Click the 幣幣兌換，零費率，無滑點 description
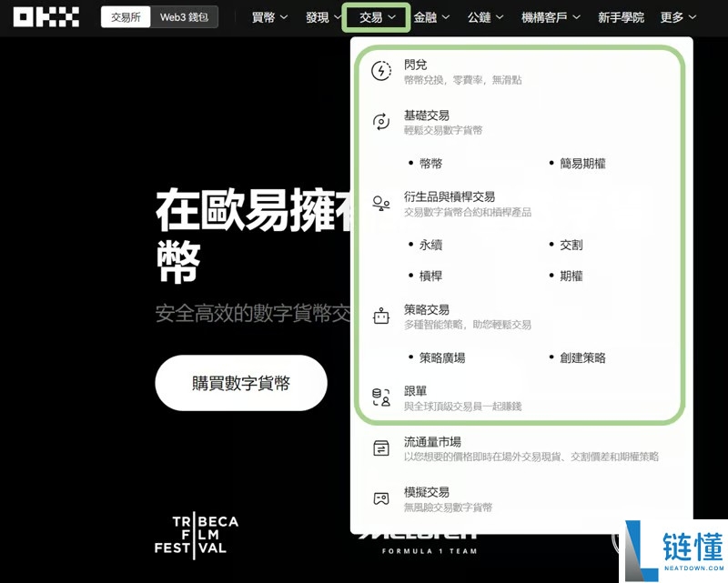 (463, 80)
